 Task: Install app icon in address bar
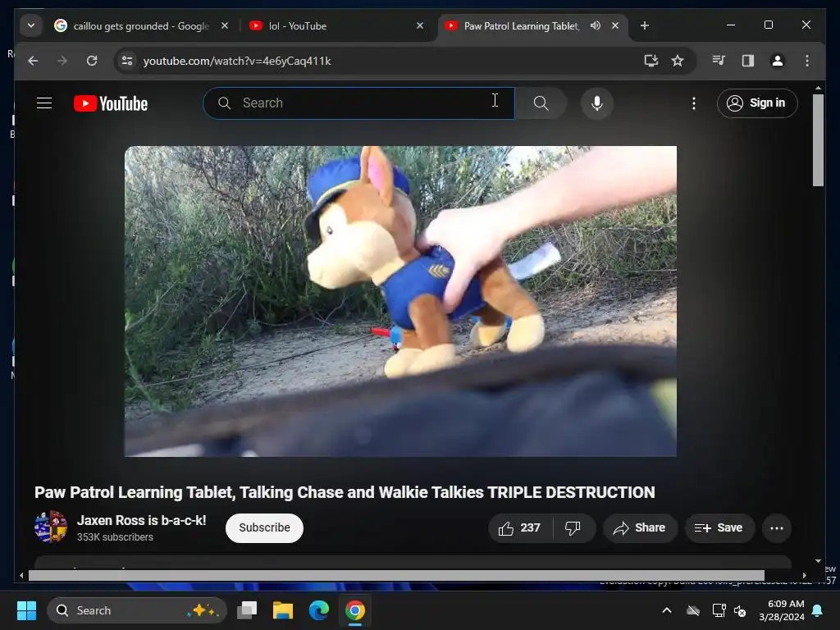[x=651, y=61]
